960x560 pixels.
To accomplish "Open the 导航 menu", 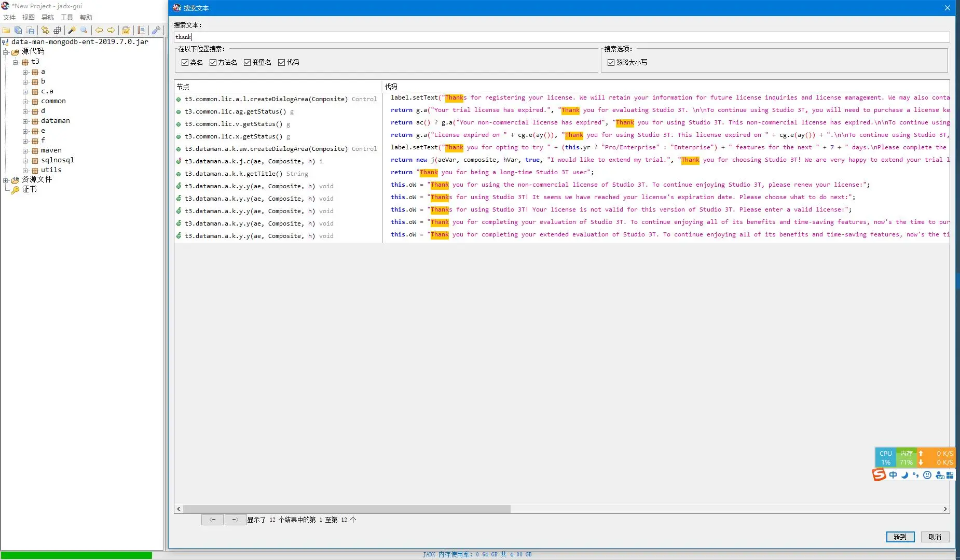I will click(x=48, y=18).
